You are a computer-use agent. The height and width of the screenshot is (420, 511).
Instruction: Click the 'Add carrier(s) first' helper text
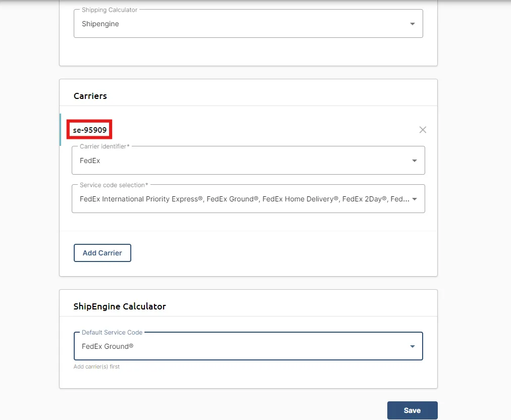(x=96, y=366)
